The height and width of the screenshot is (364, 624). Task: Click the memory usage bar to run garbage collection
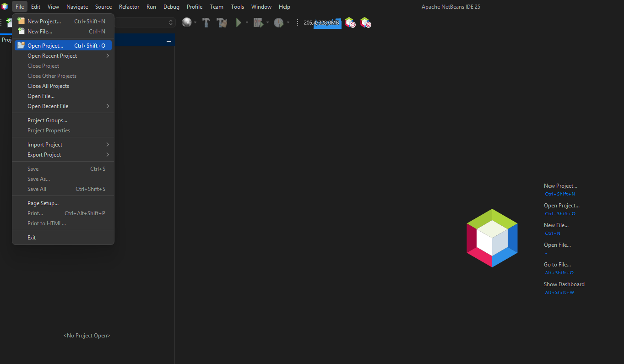(322, 23)
